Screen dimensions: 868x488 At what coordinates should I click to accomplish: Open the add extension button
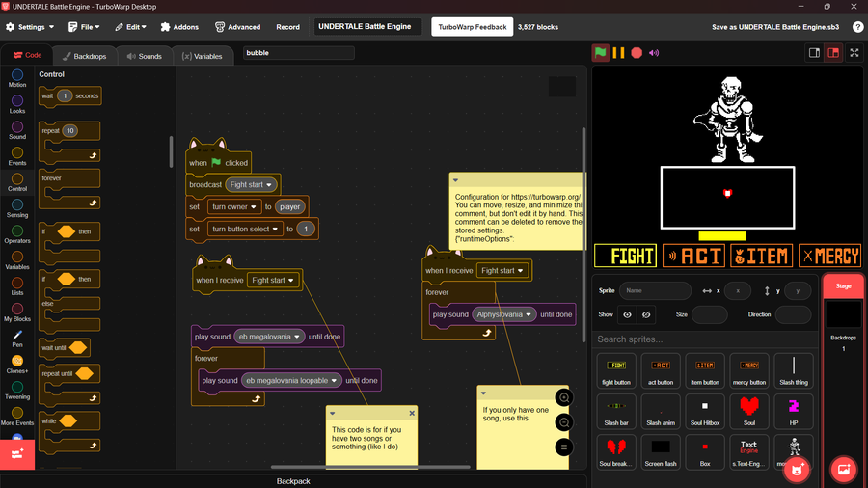pyautogui.click(x=17, y=454)
